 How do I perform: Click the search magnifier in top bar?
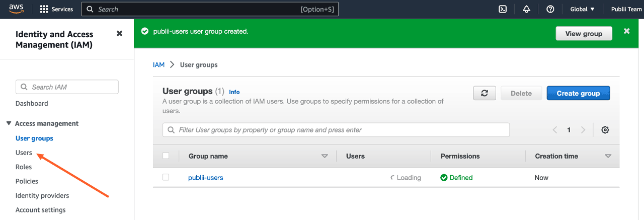click(91, 9)
